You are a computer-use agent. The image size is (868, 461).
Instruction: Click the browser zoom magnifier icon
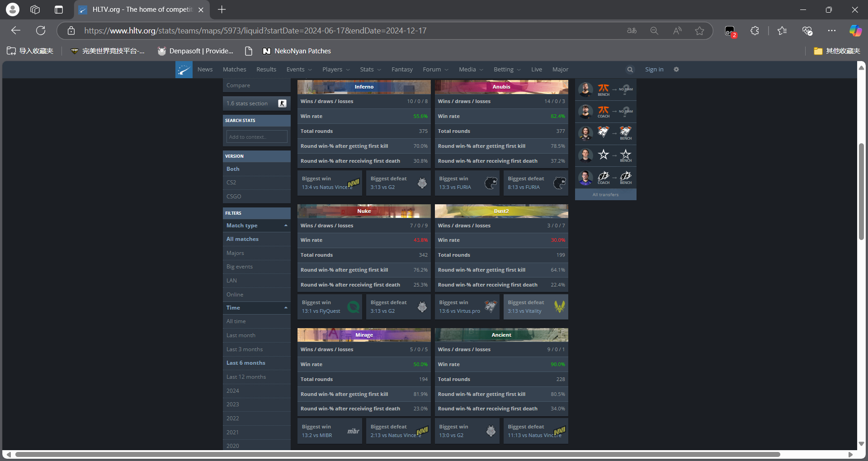(654, 31)
